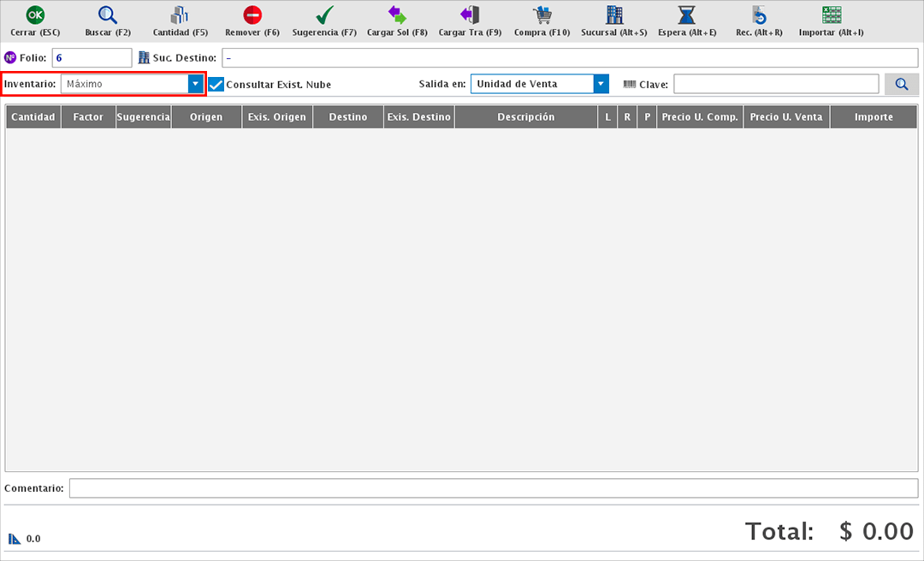The height and width of the screenshot is (561, 924).
Task: Click the Descripción column header
Action: pos(525,117)
